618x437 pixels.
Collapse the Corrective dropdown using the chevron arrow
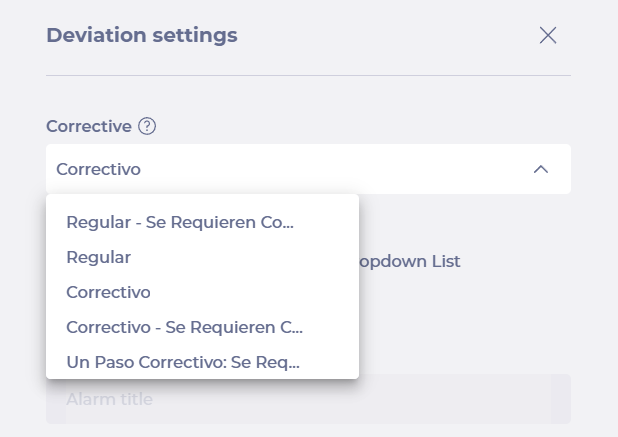tap(541, 169)
